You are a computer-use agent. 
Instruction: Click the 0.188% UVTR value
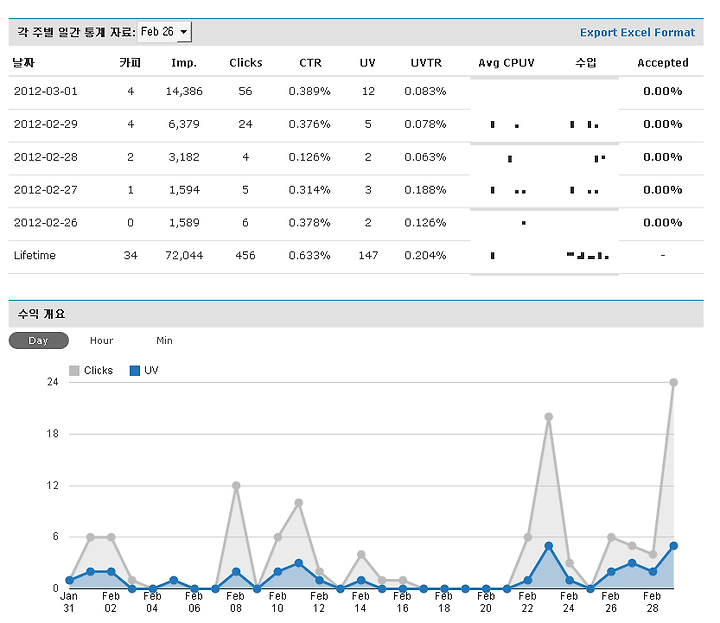coord(425,190)
